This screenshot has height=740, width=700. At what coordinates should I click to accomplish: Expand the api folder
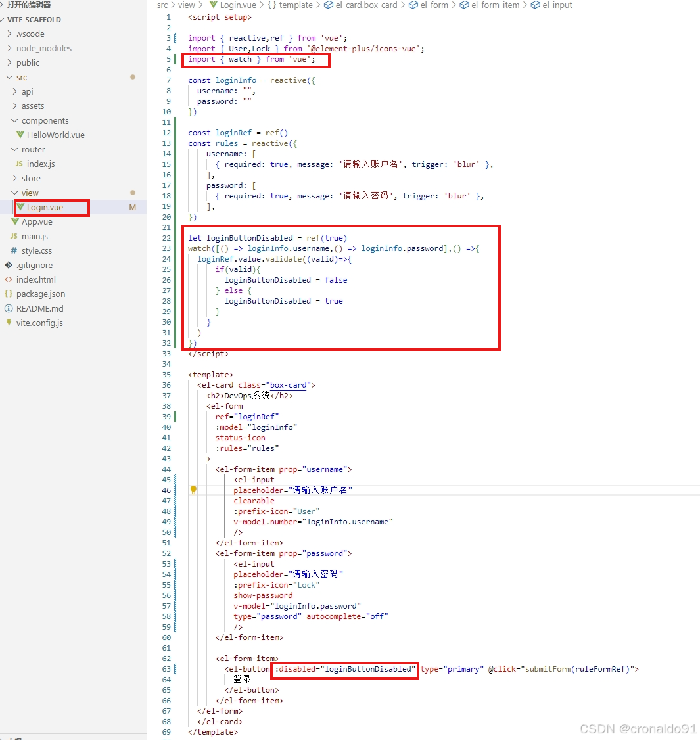point(14,91)
